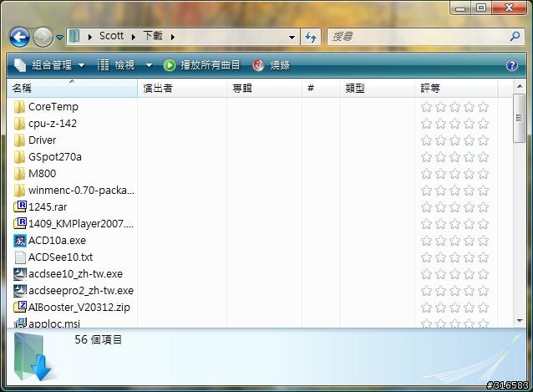This screenshot has height=392, width=533.
Task: Rate CoreTemp five stars
Action: [x=483, y=107]
